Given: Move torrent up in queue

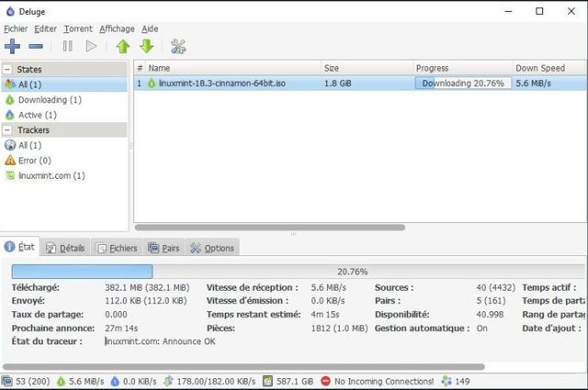Looking at the screenshot, I should (x=122, y=46).
